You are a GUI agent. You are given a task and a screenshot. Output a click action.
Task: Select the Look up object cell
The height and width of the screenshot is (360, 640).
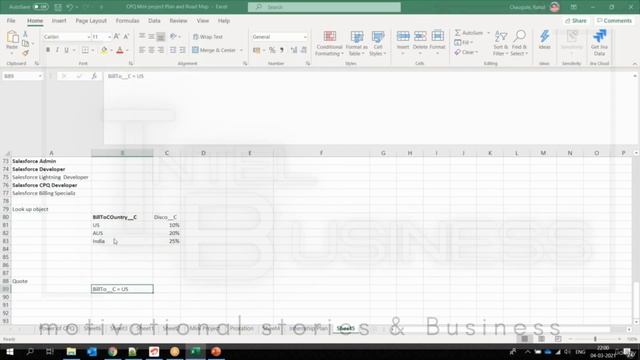51,209
